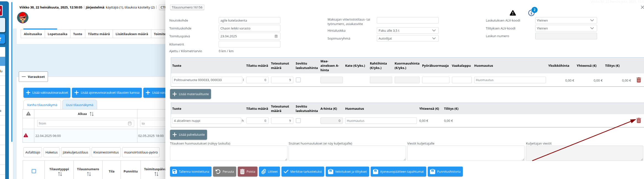Click the Kilometrit input field
This screenshot has height=179, width=644.
pyautogui.click(x=249, y=44)
